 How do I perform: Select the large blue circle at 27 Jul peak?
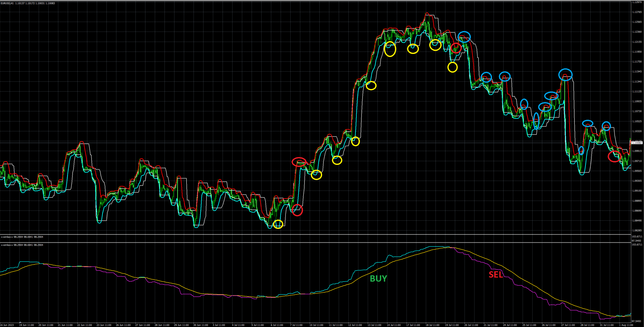click(x=565, y=75)
